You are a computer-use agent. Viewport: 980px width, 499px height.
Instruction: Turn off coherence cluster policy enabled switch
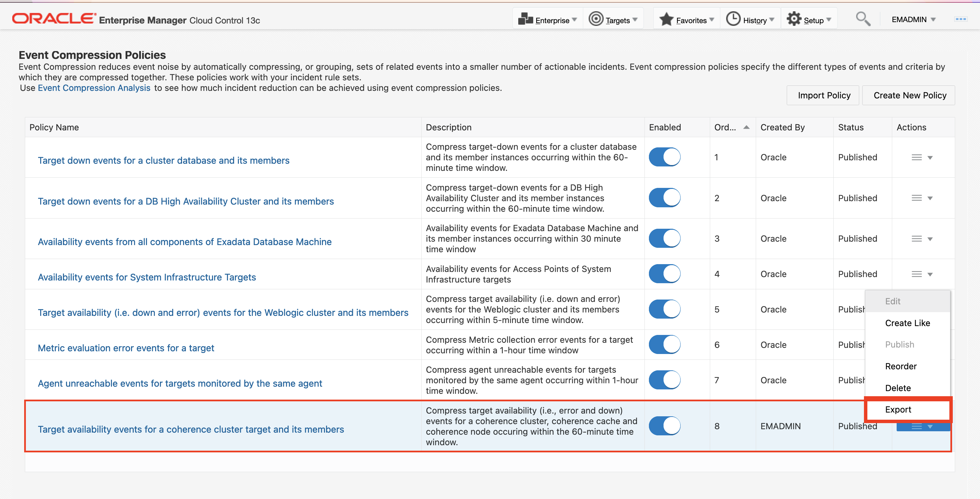pos(664,426)
